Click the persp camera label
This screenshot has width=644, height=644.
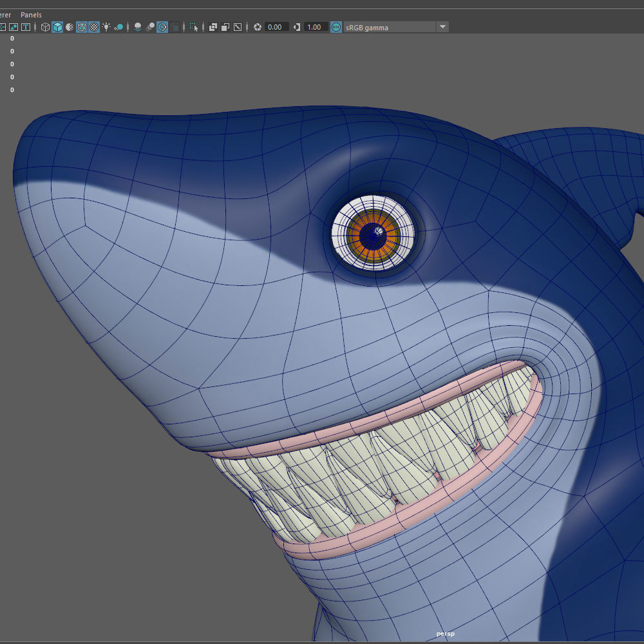(445, 634)
